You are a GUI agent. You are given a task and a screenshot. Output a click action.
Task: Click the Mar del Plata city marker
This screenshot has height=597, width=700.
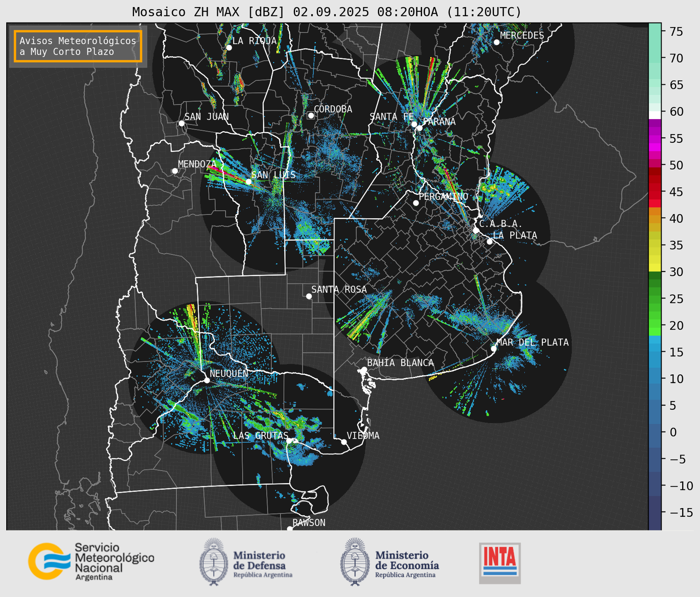pyautogui.click(x=494, y=349)
